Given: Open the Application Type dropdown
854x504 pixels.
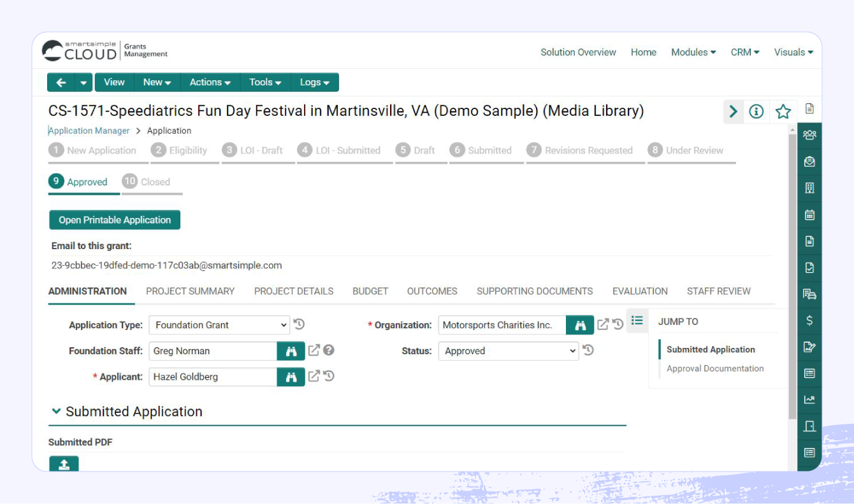Looking at the screenshot, I should 219,324.
